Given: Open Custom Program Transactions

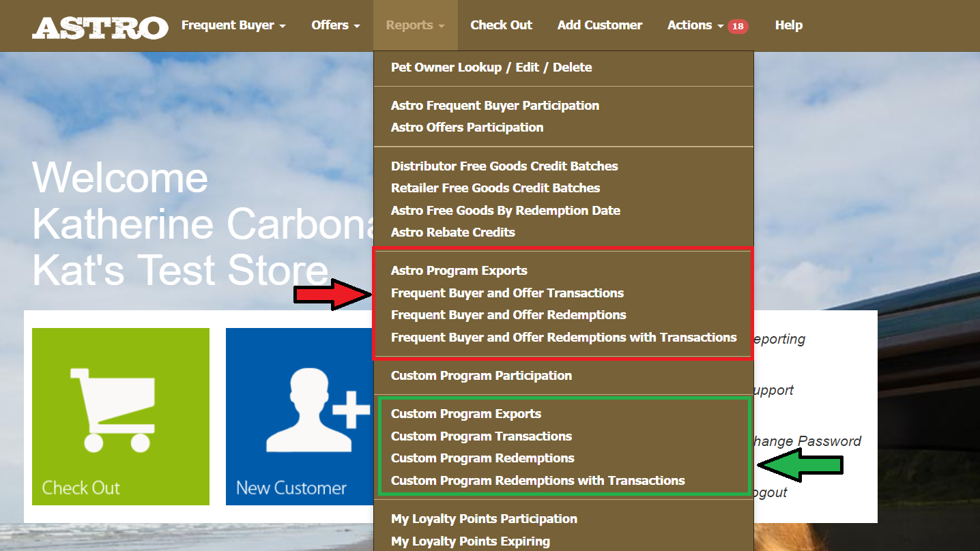Looking at the screenshot, I should click(481, 436).
